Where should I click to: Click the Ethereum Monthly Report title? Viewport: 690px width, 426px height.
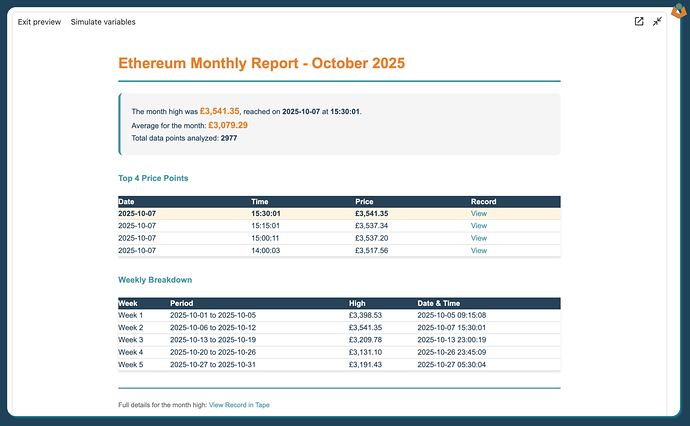coord(262,64)
